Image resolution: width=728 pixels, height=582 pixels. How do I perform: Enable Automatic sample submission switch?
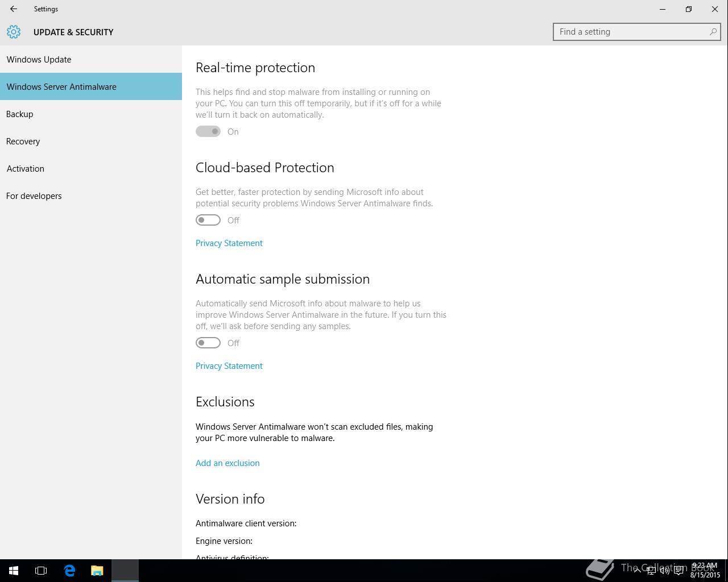[208, 343]
